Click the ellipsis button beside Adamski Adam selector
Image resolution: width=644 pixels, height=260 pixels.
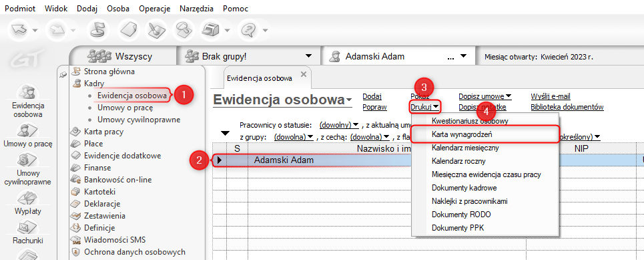pyautogui.click(x=451, y=57)
